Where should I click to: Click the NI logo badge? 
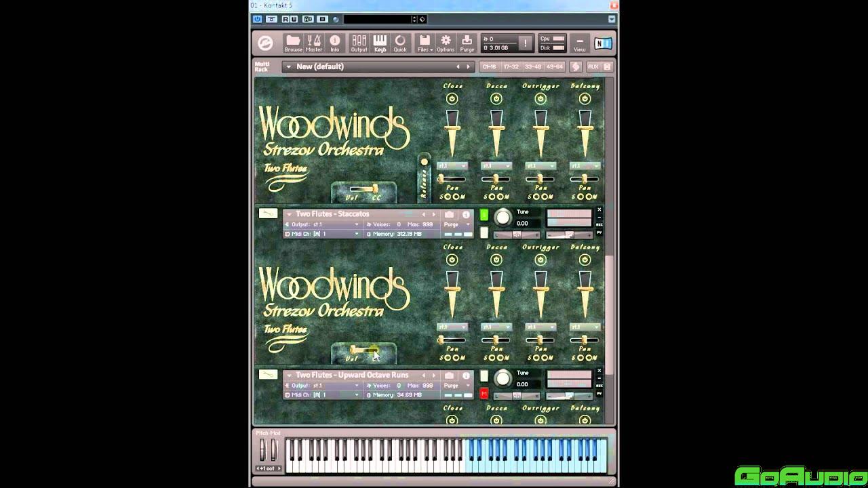(x=603, y=43)
